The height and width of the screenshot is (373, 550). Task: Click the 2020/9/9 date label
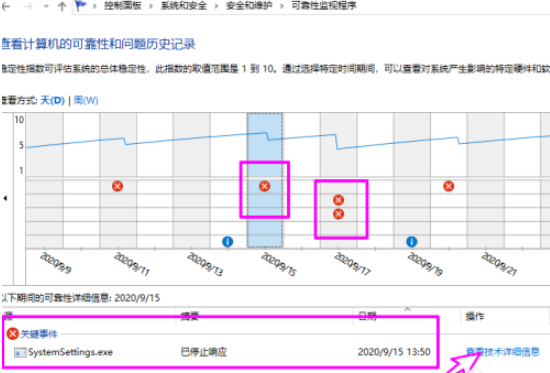point(56,263)
